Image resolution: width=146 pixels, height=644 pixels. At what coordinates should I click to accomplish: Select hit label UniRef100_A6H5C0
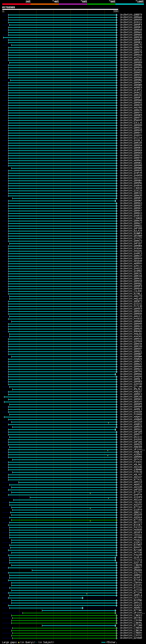tap(131, 608)
